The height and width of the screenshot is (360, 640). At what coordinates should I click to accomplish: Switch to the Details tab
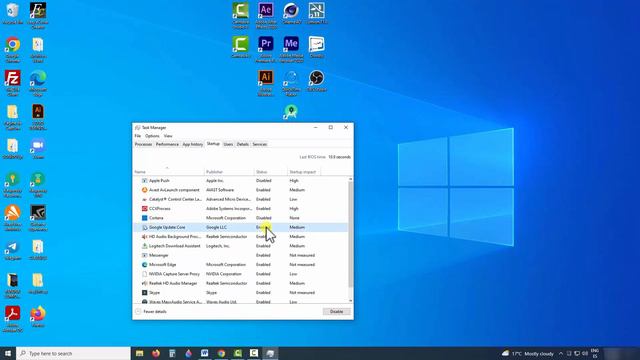click(x=242, y=144)
